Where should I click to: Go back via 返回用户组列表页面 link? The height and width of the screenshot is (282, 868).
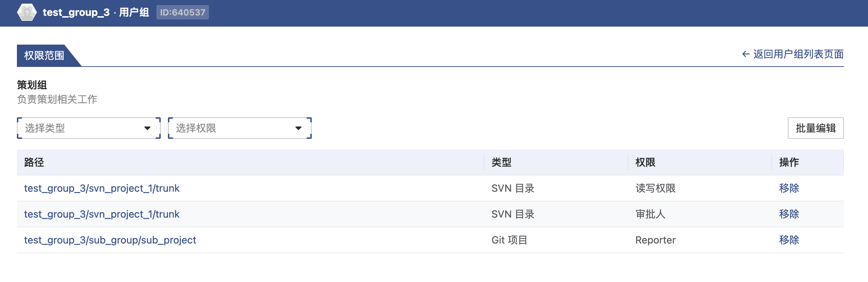(x=798, y=54)
